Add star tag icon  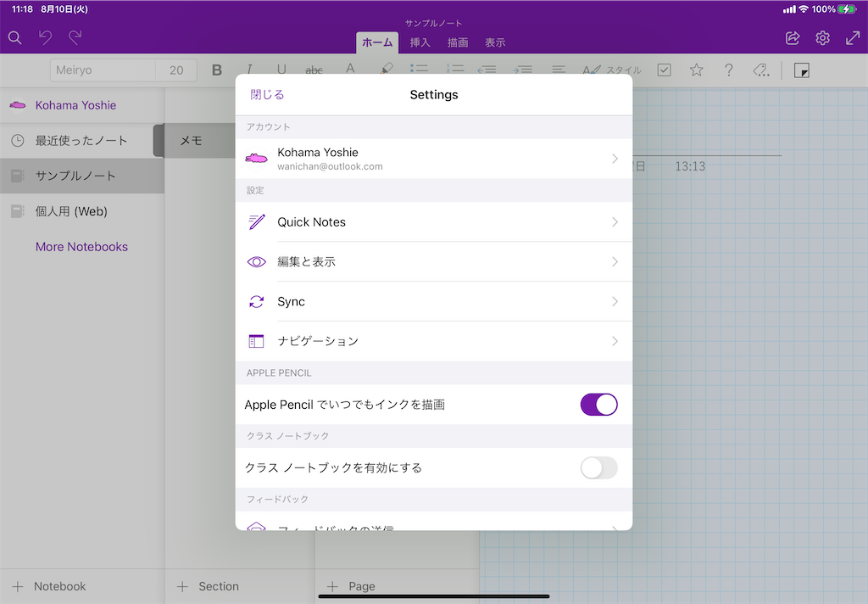pos(697,70)
